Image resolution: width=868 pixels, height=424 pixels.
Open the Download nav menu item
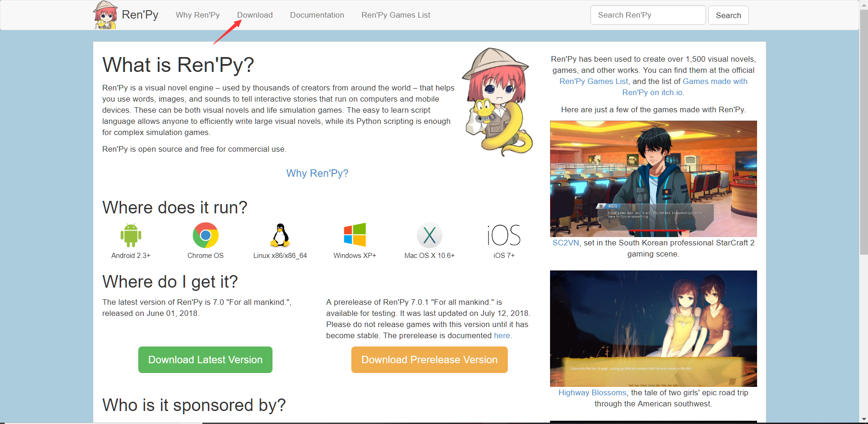coord(255,15)
